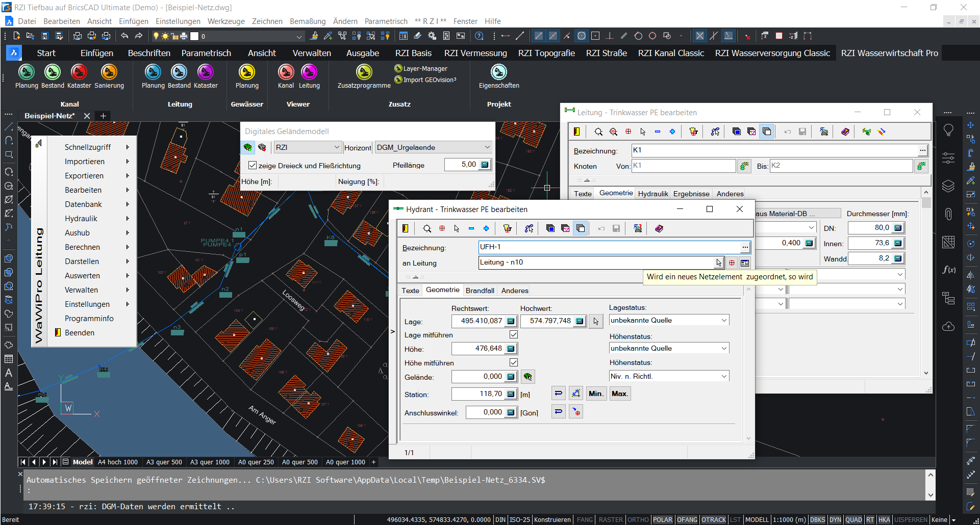This screenshot has width=980, height=525.
Task: Select RZI Straße ribbon tab
Action: point(606,53)
